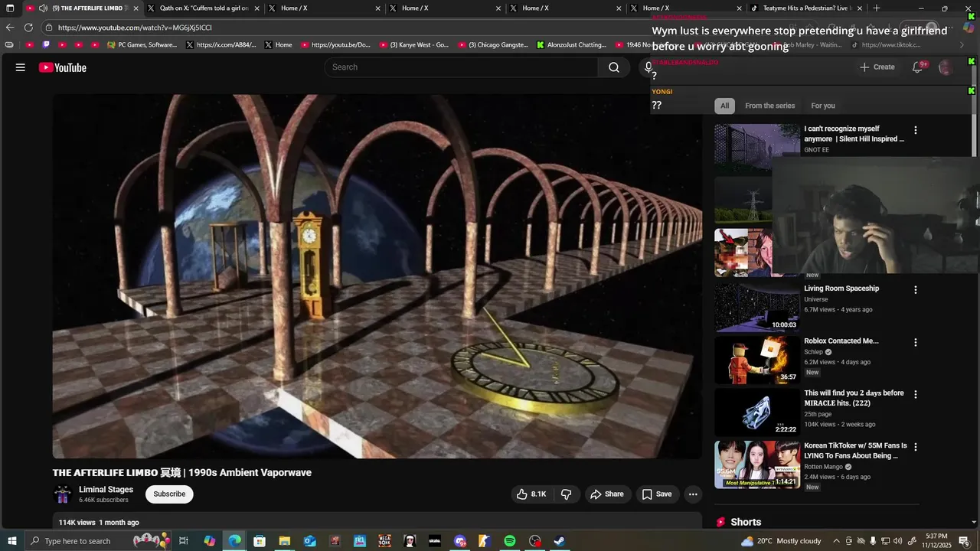This screenshot has width=980, height=551.
Task: Open the volume control in system tray
Action: [x=898, y=541]
